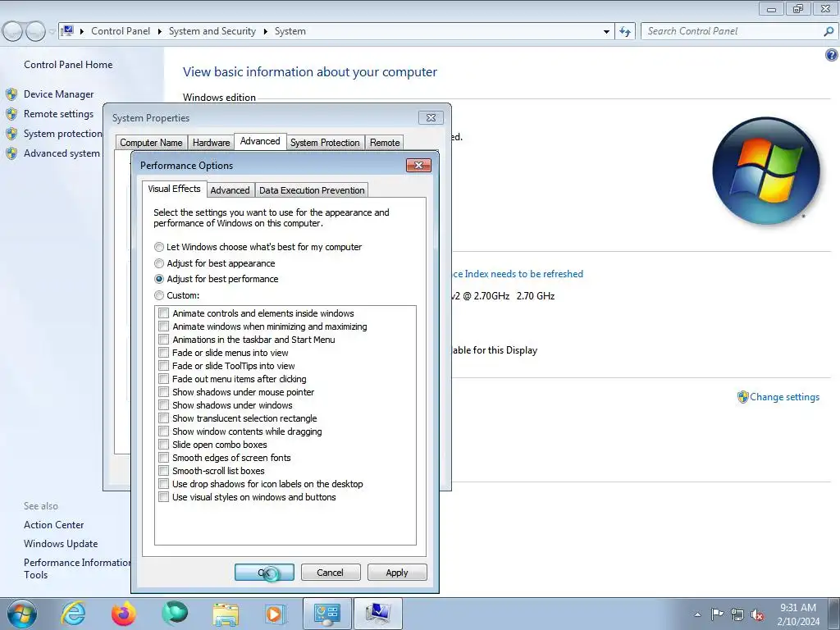Open Device Manager link in the sidebar
Viewport: 840px width, 630px height.
[58, 94]
